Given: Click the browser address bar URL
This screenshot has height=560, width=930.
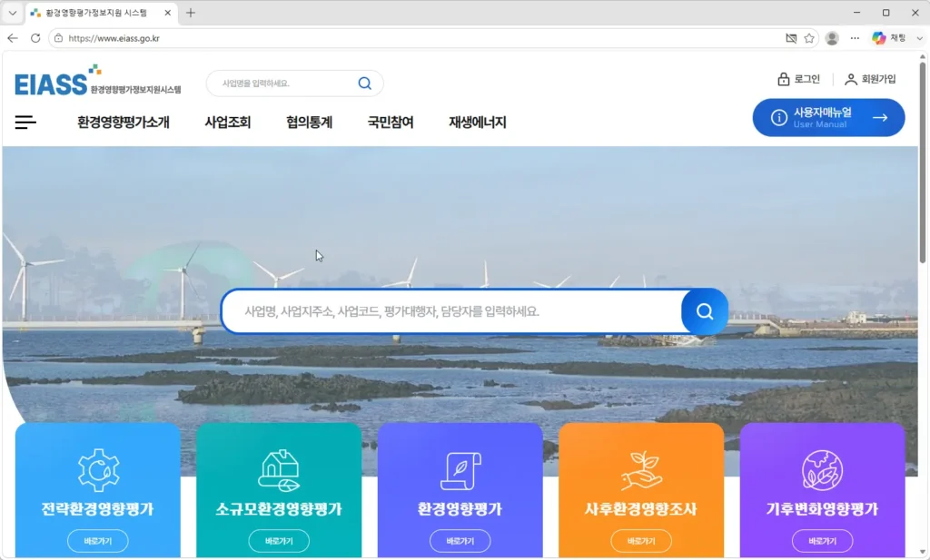Looking at the screenshot, I should (x=114, y=38).
